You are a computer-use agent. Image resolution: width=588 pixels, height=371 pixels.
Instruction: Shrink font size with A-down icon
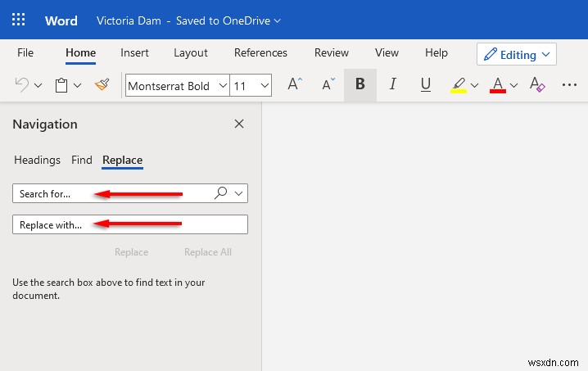(328, 84)
